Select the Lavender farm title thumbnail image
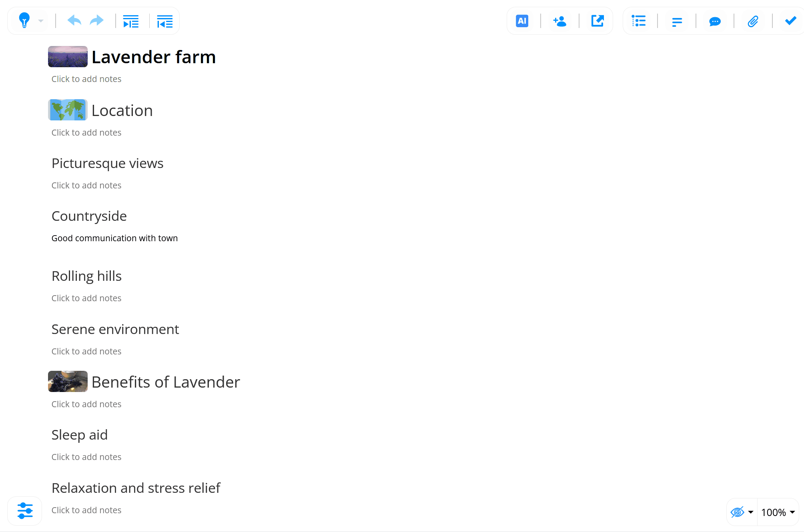Viewport: 804px width, 532px height. pyautogui.click(x=68, y=57)
